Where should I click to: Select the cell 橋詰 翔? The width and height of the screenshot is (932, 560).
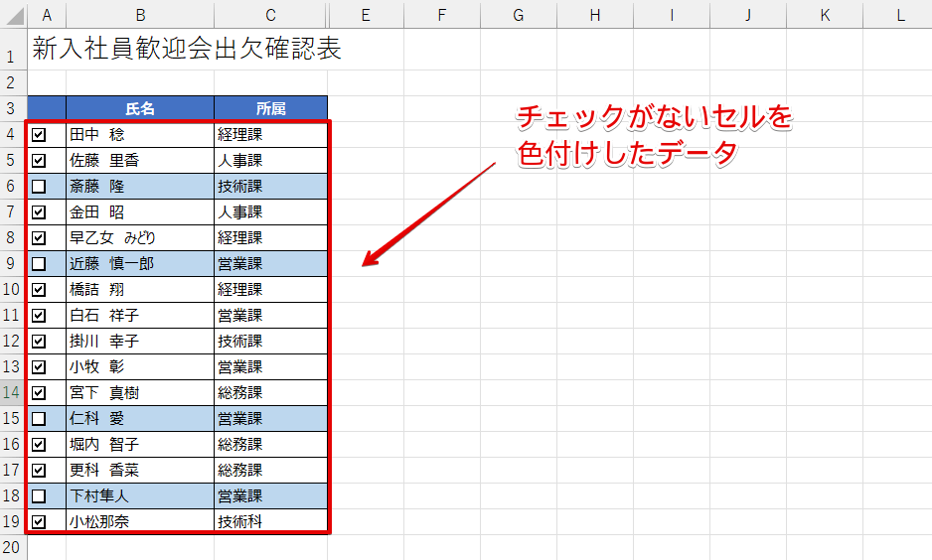140,290
